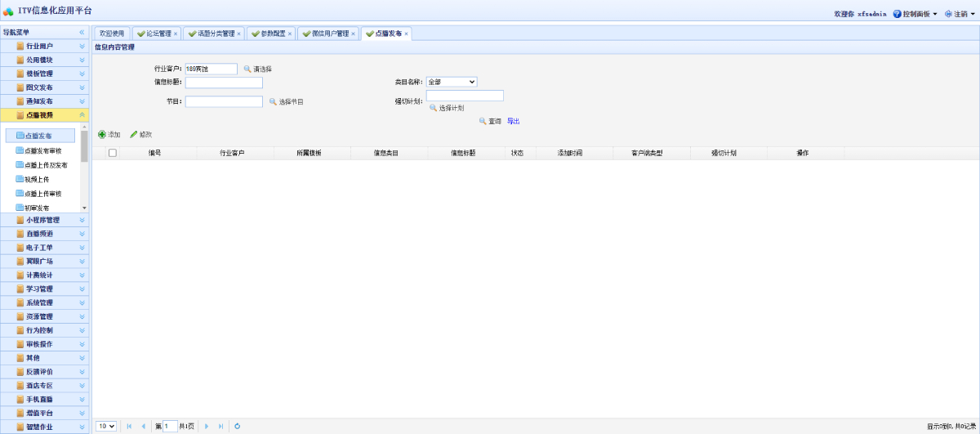Open the page size dropdown showing 10
The height and width of the screenshot is (434, 980).
(x=106, y=426)
